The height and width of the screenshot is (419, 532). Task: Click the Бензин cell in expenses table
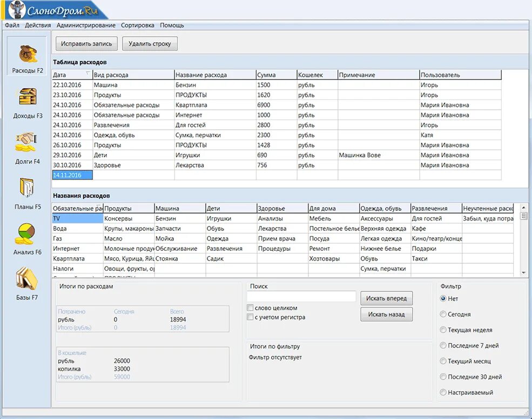(216, 85)
